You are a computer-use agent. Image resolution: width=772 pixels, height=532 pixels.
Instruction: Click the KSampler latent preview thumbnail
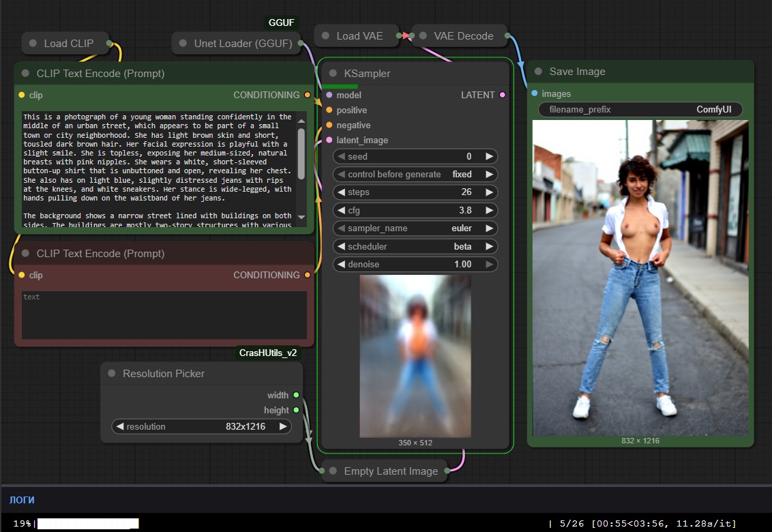click(415, 356)
